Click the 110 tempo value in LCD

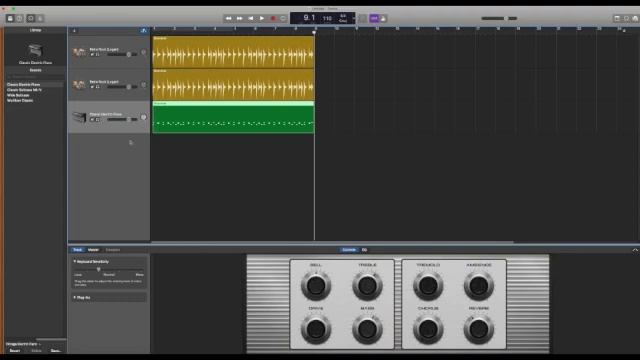(327, 18)
